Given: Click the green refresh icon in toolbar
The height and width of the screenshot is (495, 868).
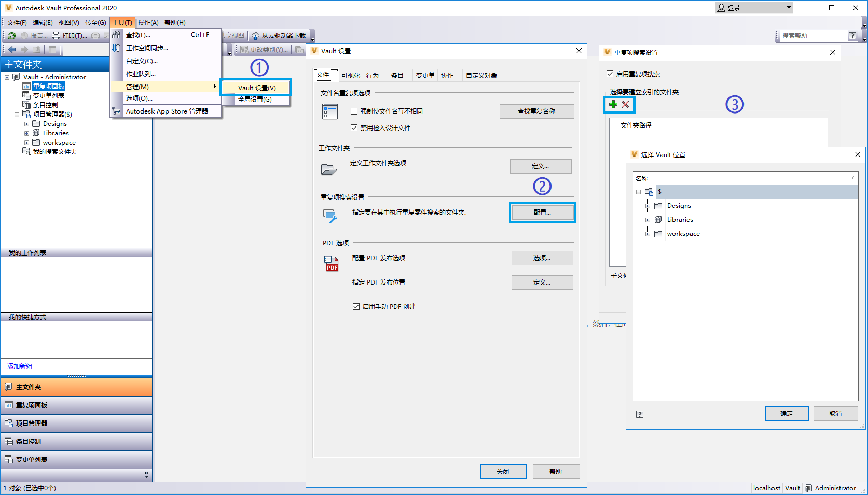Looking at the screenshot, I should click(x=12, y=36).
